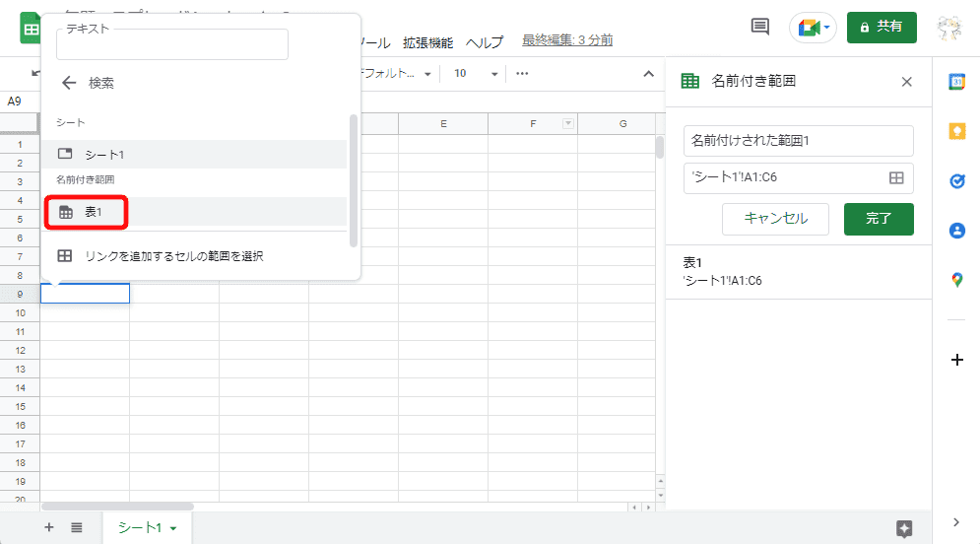Select row 12 header

coord(20,350)
